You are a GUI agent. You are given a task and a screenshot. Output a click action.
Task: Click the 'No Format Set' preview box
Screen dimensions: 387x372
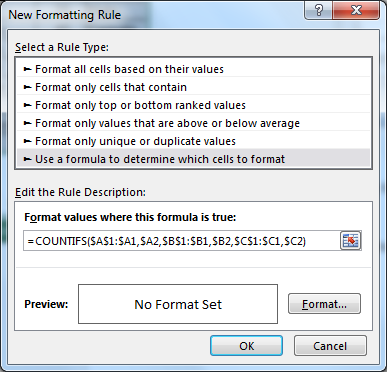pos(178,304)
